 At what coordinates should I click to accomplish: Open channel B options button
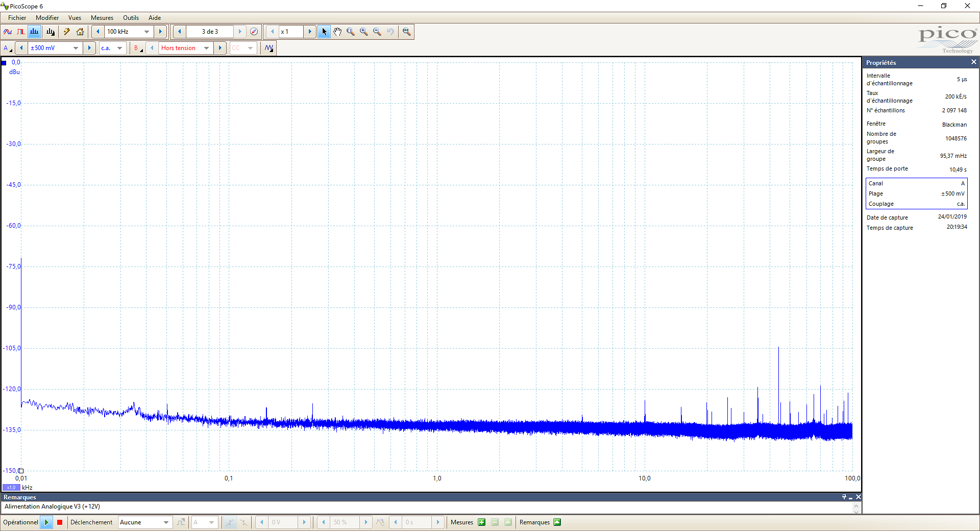coord(138,48)
